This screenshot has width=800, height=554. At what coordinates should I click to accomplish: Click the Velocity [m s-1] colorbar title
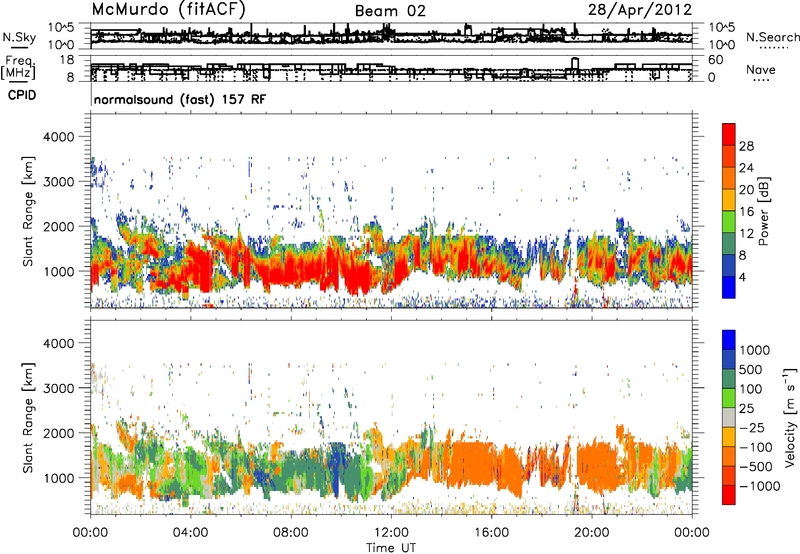[x=790, y=417]
